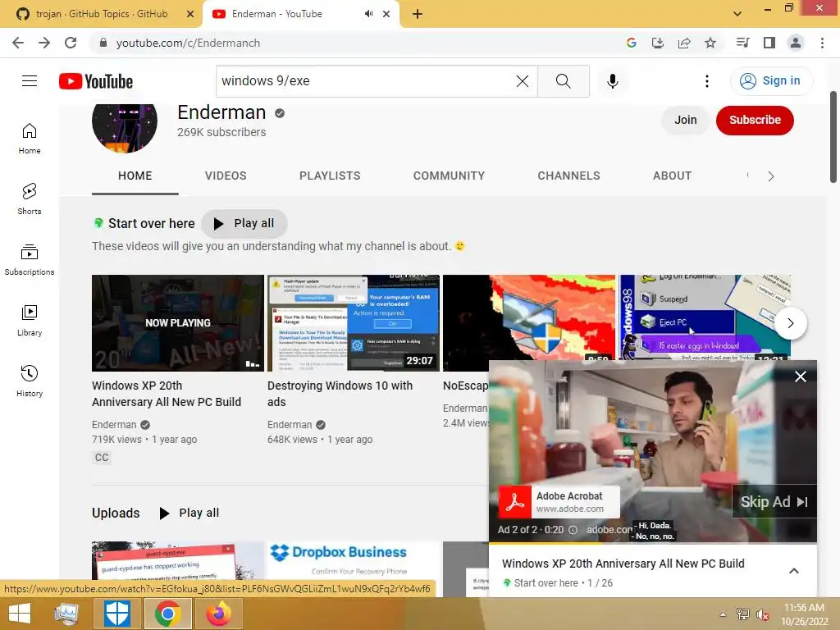840x630 pixels.
Task: Switch to the VIDEOS tab
Action: pyautogui.click(x=226, y=176)
